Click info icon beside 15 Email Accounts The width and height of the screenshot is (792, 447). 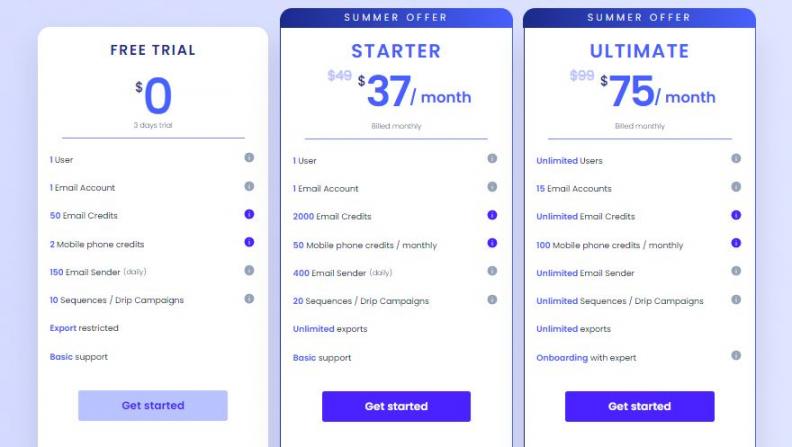(736, 187)
